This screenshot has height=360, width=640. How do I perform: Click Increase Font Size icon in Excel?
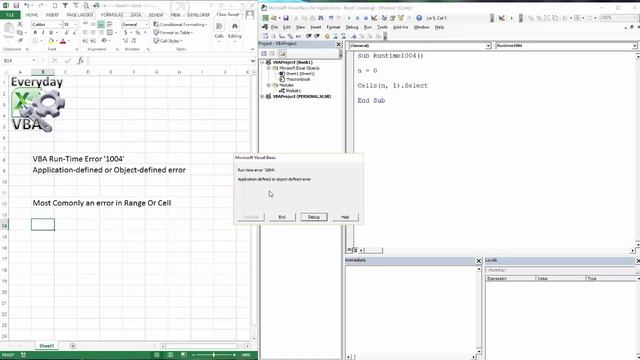67,33
